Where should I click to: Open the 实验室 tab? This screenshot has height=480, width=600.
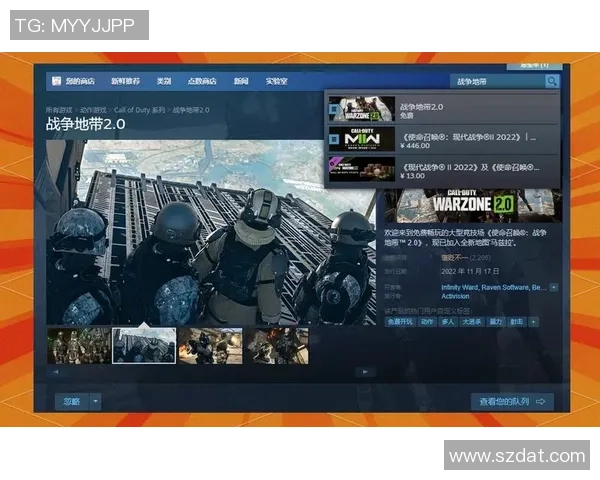[x=276, y=81]
